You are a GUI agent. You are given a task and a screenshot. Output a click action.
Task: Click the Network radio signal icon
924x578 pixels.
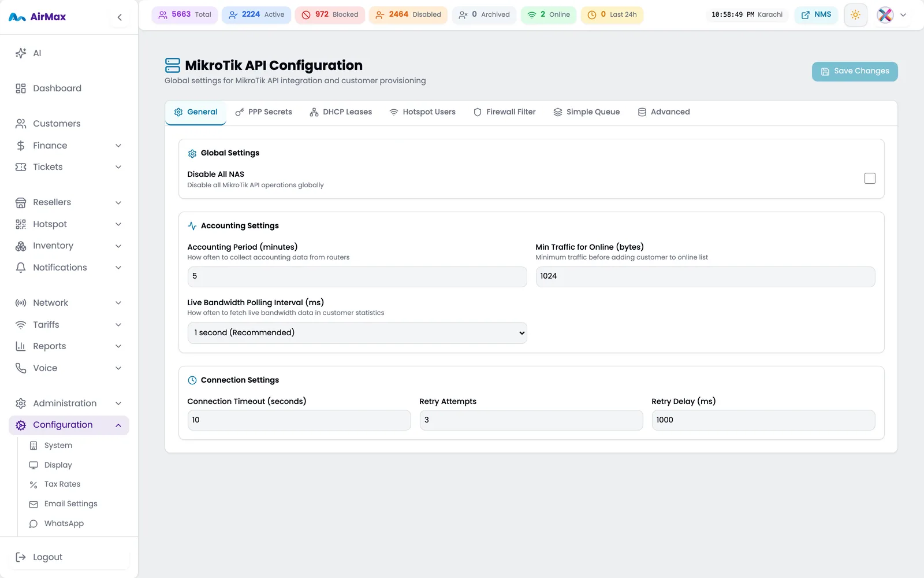[x=21, y=303]
